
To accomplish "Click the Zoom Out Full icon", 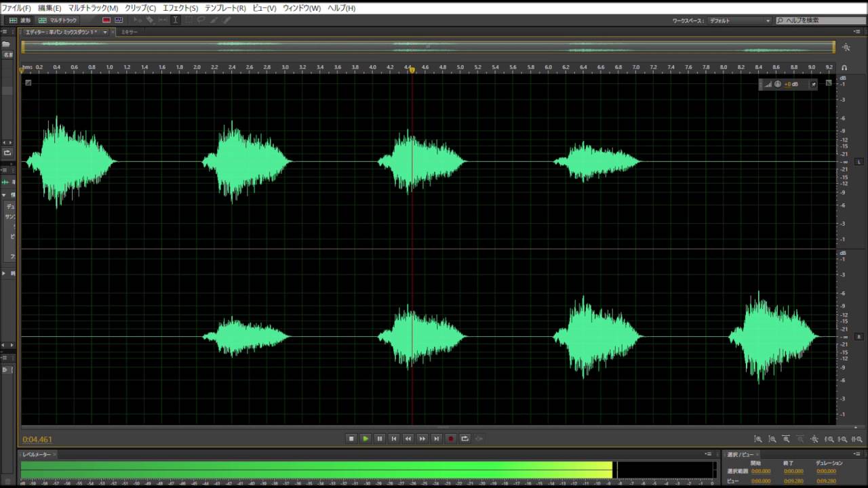I will pyautogui.click(x=815, y=439).
